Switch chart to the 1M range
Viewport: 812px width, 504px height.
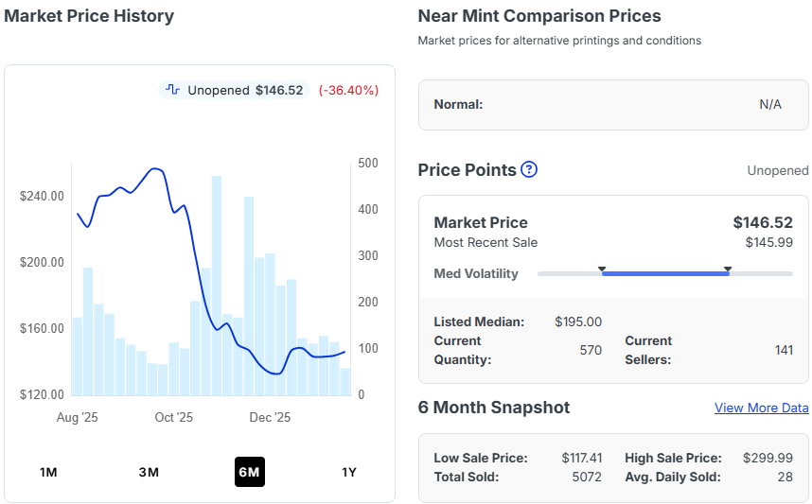48,472
